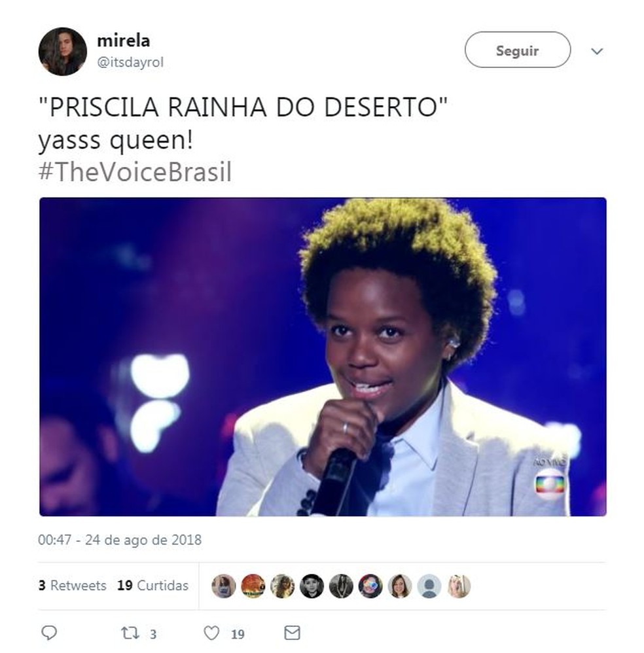The image size is (644, 653).
Task: Follow mirela with the Seguir button
Action: (x=518, y=50)
